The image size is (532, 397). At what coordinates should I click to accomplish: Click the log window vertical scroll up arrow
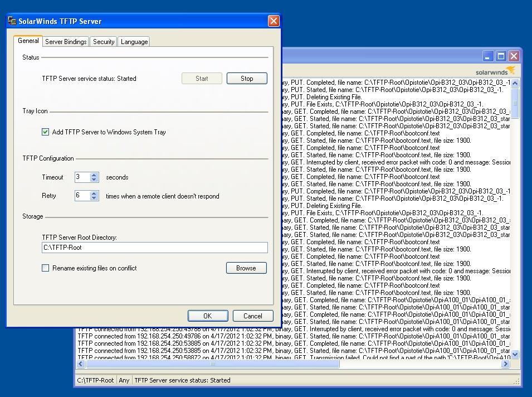pos(515,83)
